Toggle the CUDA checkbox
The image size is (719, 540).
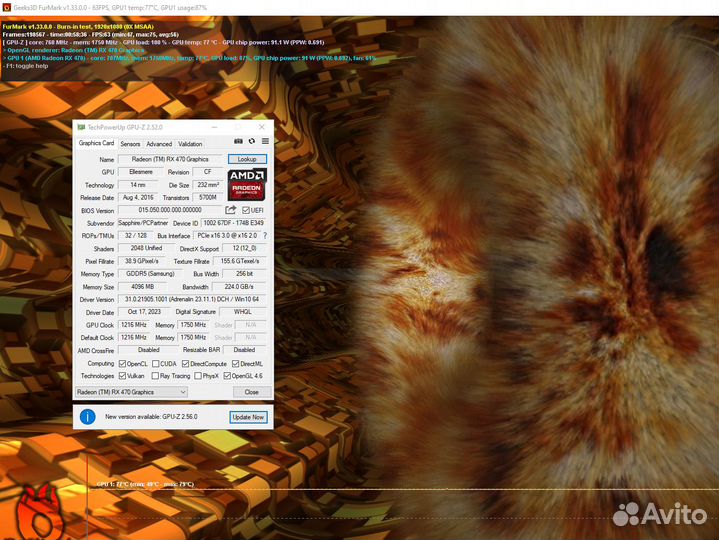point(154,363)
